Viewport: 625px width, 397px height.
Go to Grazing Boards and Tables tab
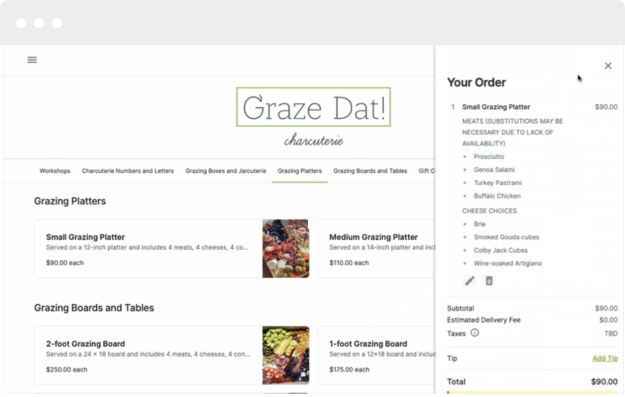click(370, 171)
